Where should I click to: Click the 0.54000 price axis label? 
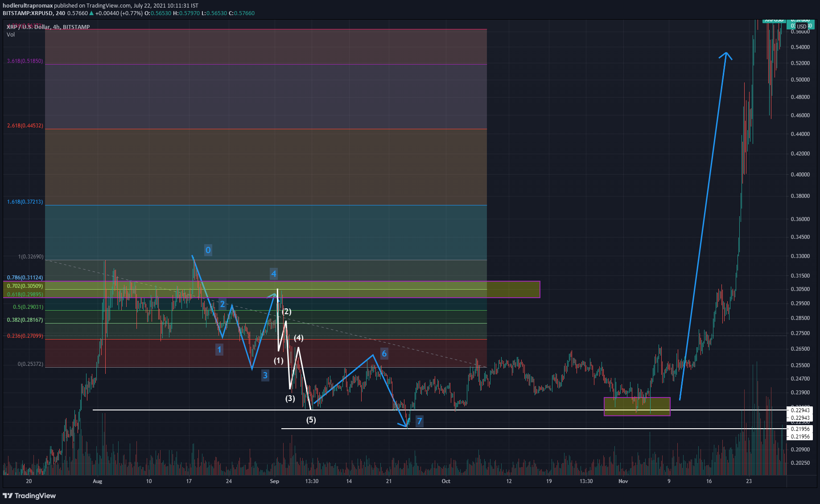tap(800, 47)
